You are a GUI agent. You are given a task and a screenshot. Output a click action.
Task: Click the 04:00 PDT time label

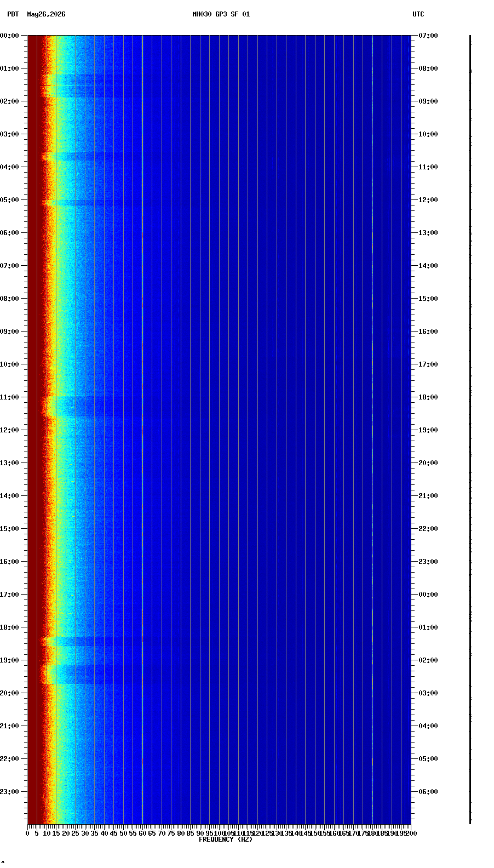9,167
